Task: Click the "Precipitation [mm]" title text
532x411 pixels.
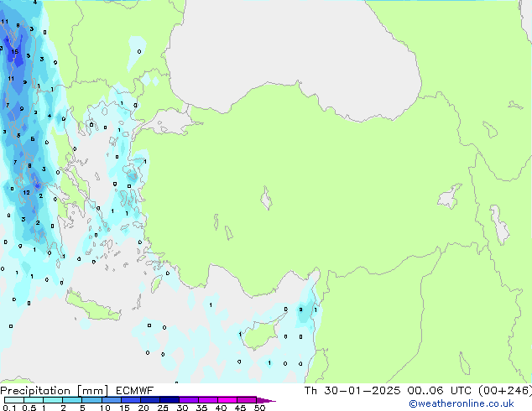Action: [54, 391]
